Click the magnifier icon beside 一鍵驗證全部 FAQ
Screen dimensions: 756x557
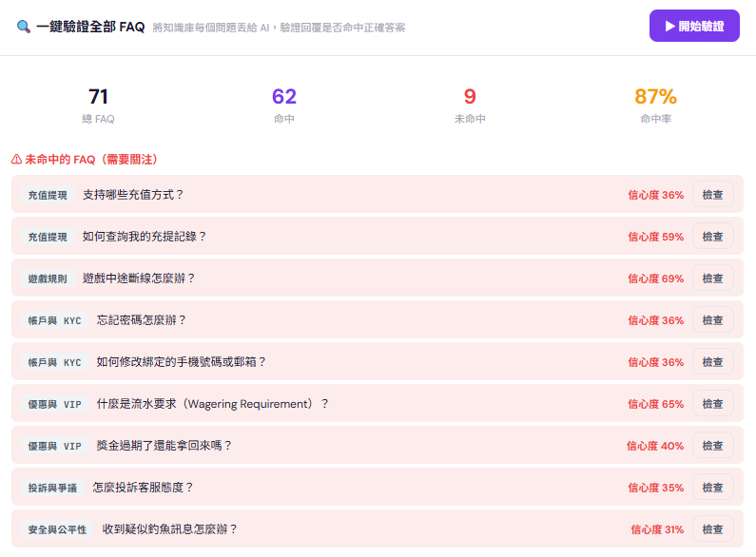(24, 27)
